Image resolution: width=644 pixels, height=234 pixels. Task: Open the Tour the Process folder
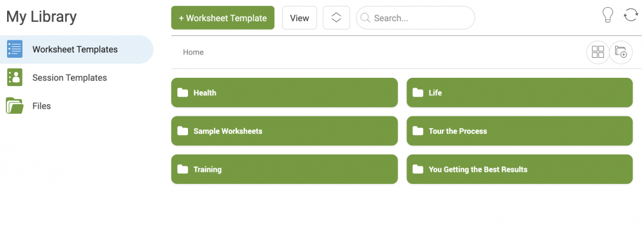(520, 130)
